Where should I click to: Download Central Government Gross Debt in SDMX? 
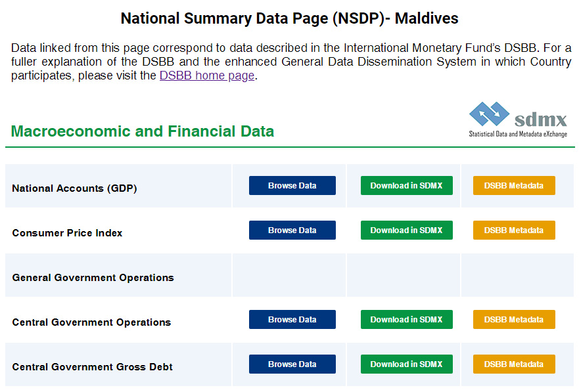pos(407,364)
